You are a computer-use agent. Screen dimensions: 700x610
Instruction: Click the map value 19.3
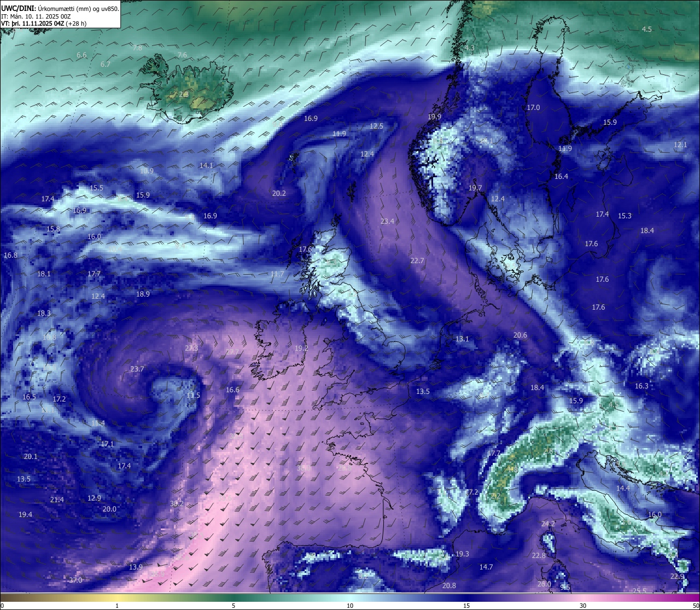click(x=462, y=554)
